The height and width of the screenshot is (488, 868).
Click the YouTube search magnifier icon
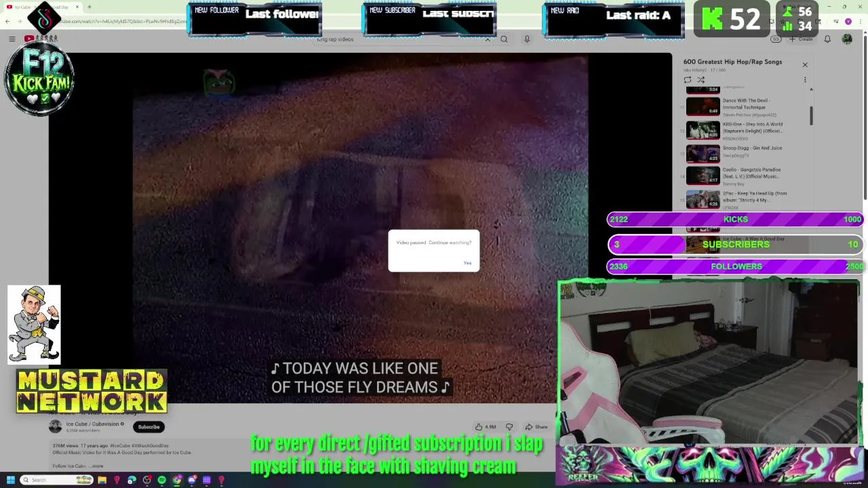coord(504,39)
